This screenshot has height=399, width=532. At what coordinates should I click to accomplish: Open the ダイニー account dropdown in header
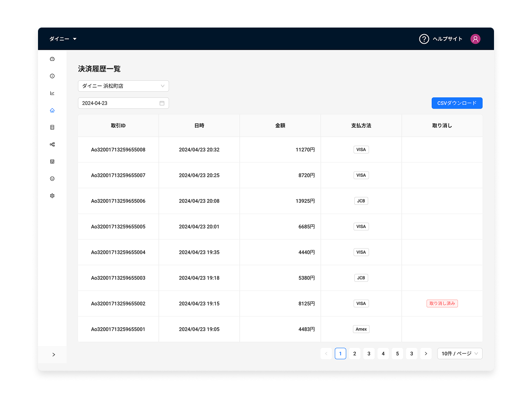(63, 39)
